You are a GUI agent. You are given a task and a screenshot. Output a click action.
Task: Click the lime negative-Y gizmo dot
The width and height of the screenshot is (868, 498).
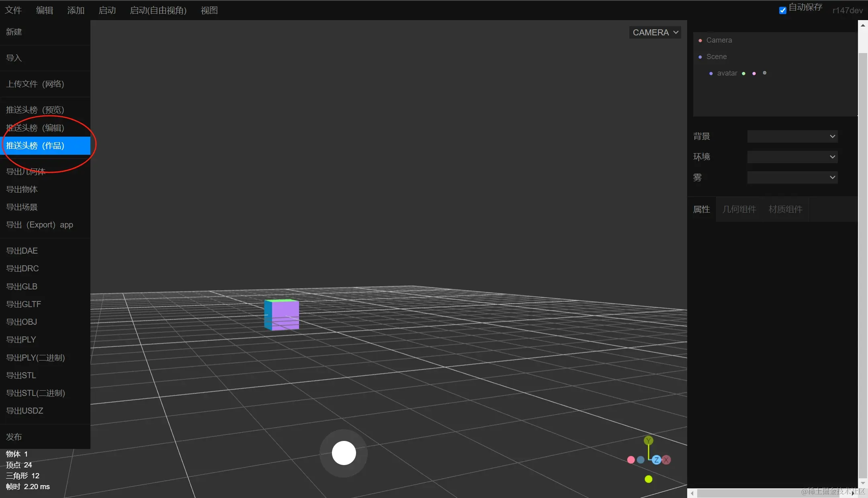point(648,479)
